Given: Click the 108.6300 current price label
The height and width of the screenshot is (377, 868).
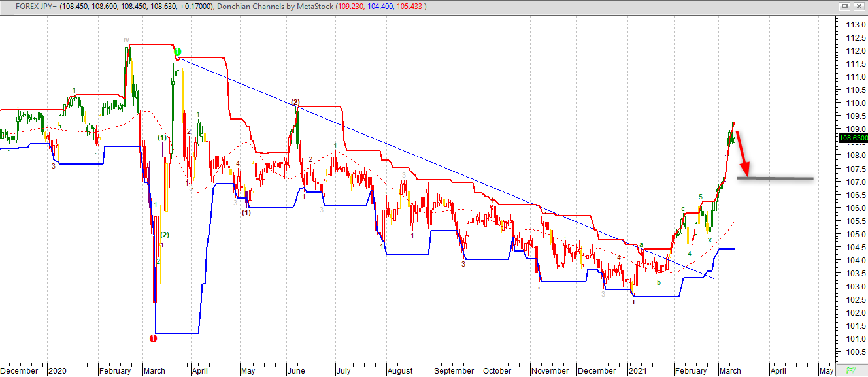Looking at the screenshot, I should coord(852,139).
